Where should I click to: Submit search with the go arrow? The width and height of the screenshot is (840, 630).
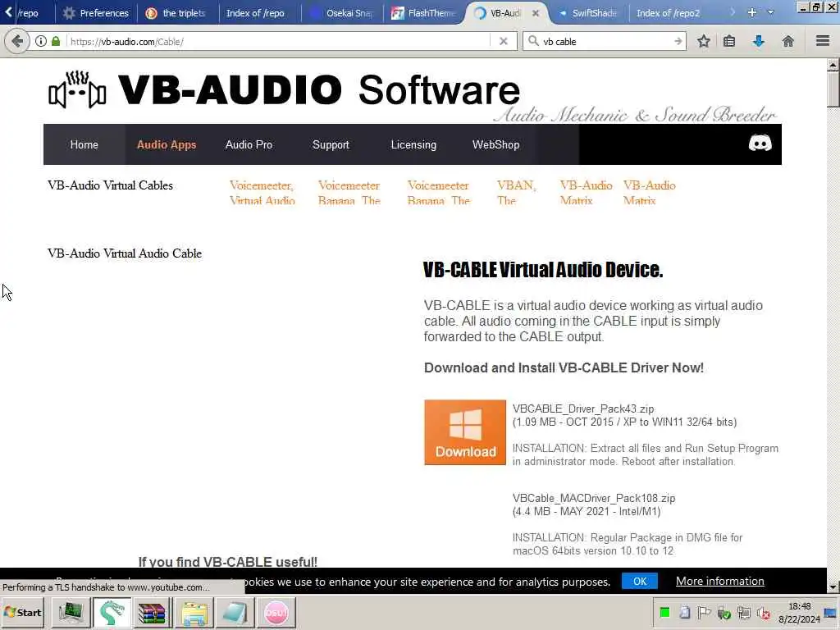click(x=678, y=41)
